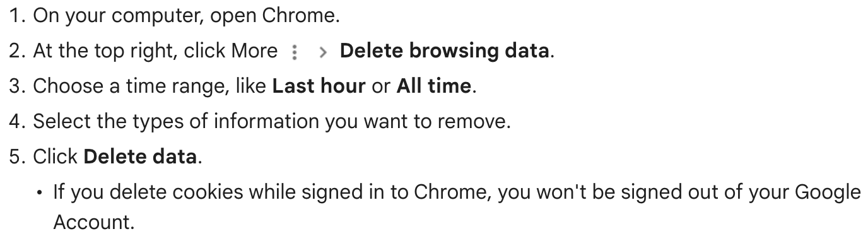The image size is (868, 241).
Task: Click the bullet point under step five
Action: (x=40, y=192)
